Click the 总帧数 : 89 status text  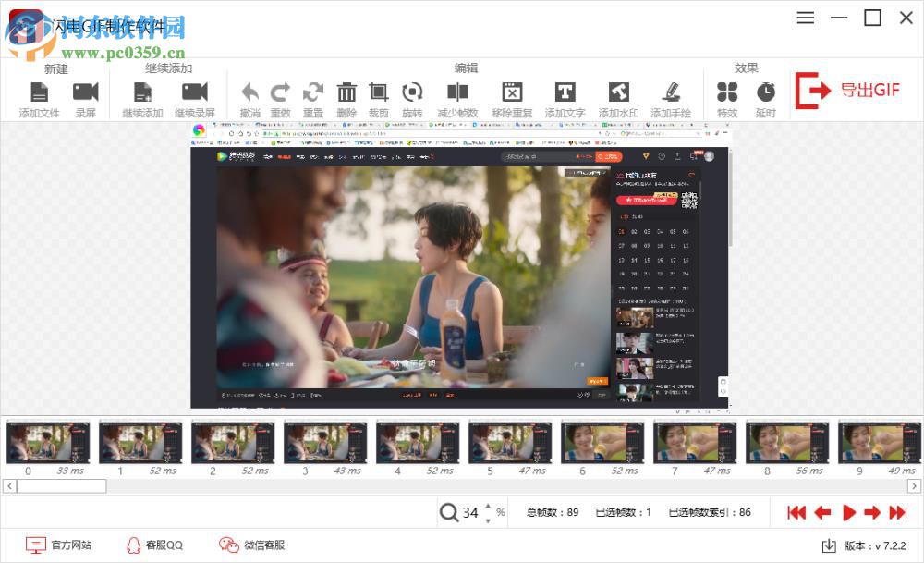(x=553, y=512)
